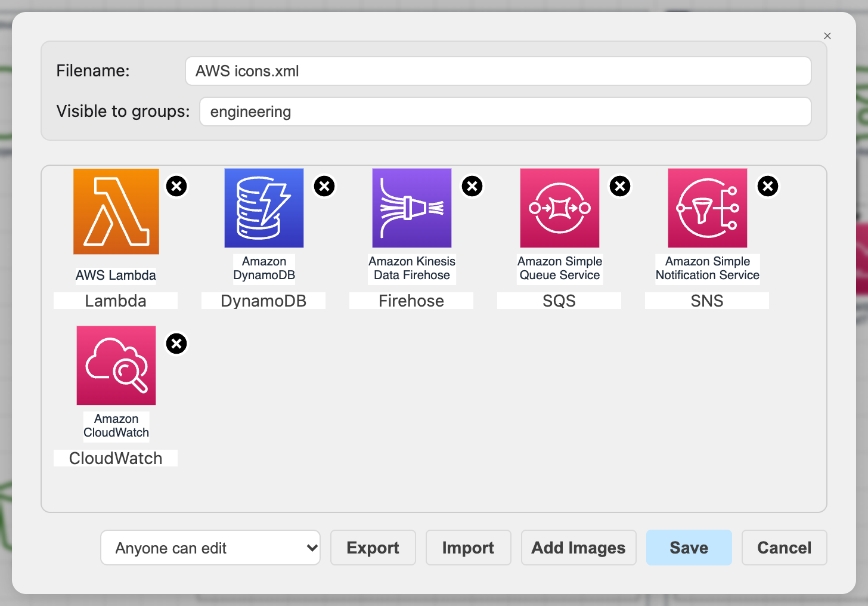Image resolution: width=868 pixels, height=606 pixels.
Task: Edit the DynamoDB title label
Action: (263, 301)
